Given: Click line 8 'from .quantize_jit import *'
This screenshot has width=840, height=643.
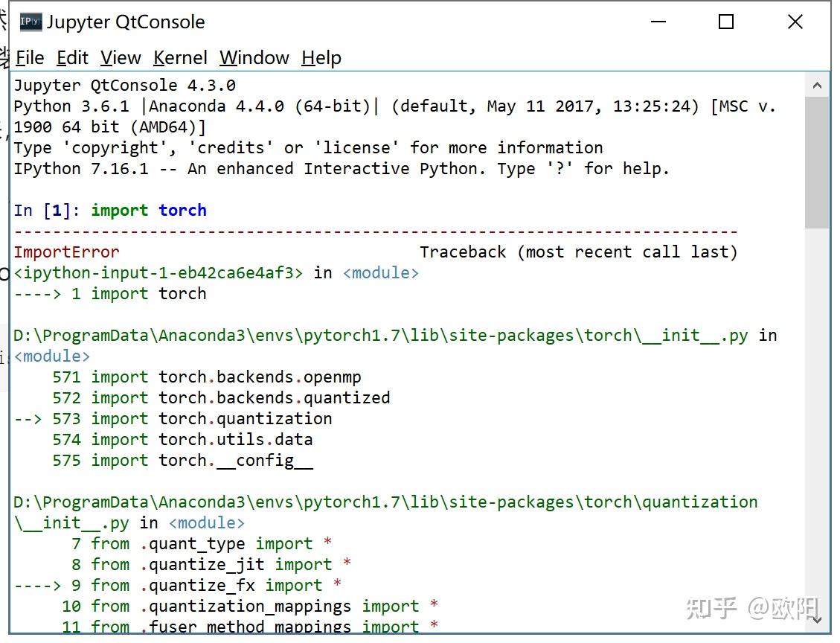Looking at the screenshot, I should click(x=211, y=565).
